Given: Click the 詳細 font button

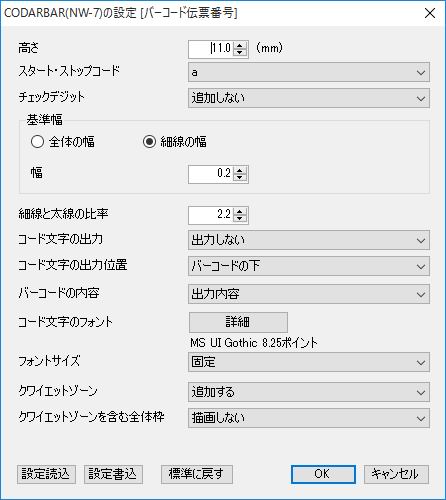Looking at the screenshot, I should click(238, 322).
